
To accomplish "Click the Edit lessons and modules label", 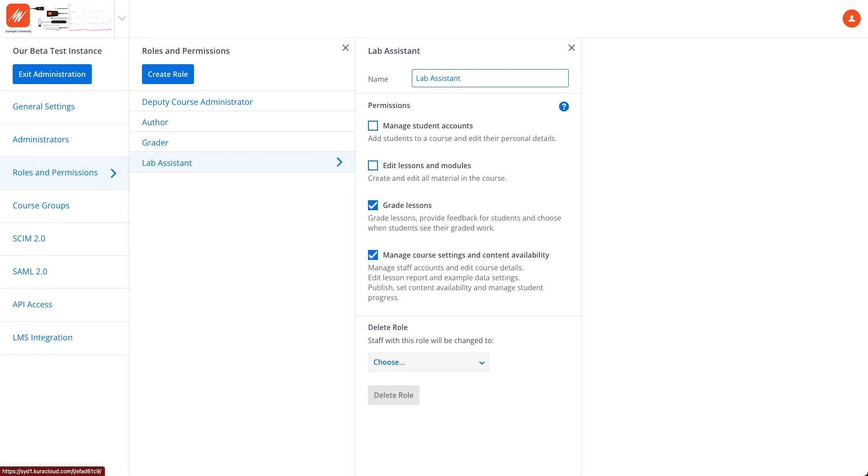I will [x=427, y=165].
